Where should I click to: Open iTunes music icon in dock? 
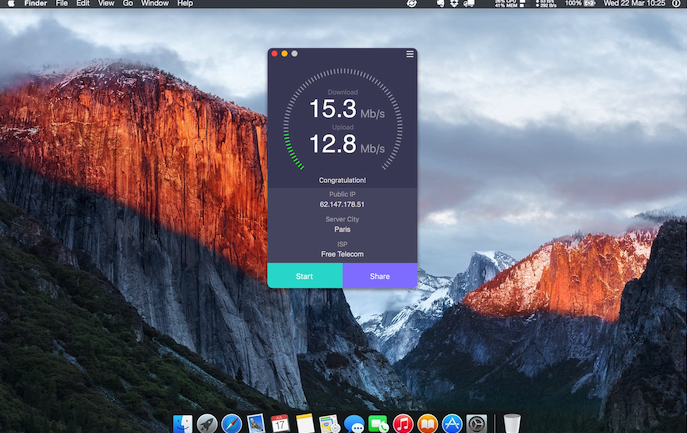[403, 423]
